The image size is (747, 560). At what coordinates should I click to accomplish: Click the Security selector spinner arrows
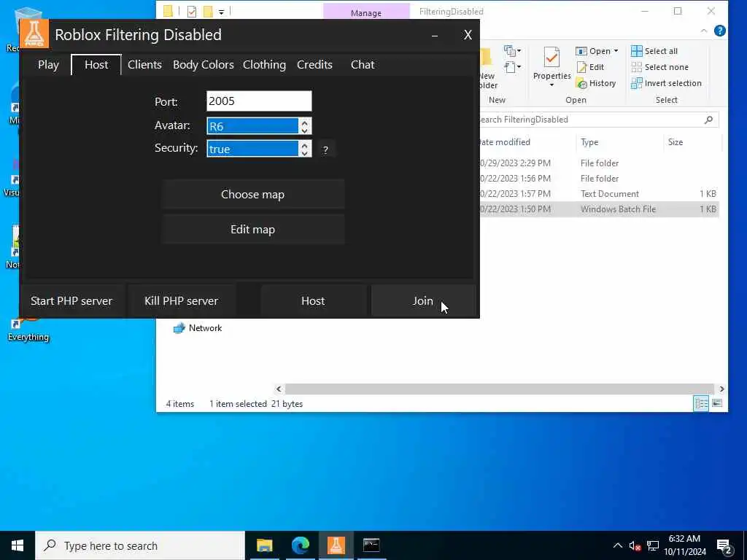[305, 149]
